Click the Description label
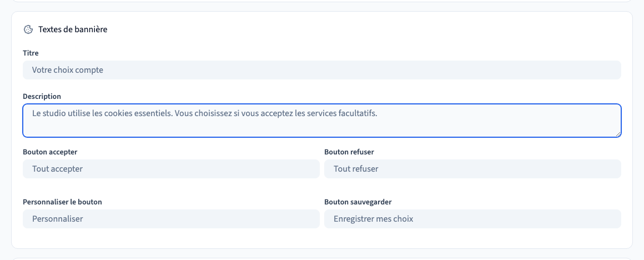Screen dimensions: 644x260 coord(42,97)
